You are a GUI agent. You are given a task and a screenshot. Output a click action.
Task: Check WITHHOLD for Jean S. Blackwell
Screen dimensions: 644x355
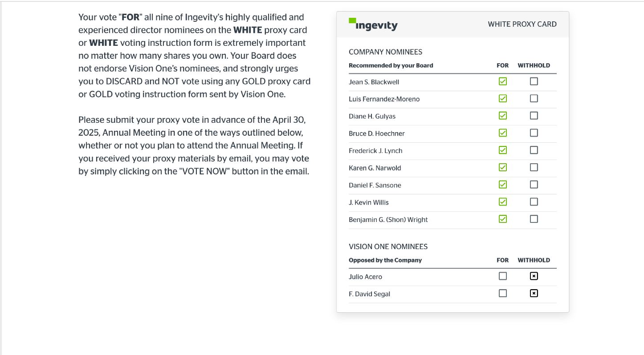tap(534, 81)
